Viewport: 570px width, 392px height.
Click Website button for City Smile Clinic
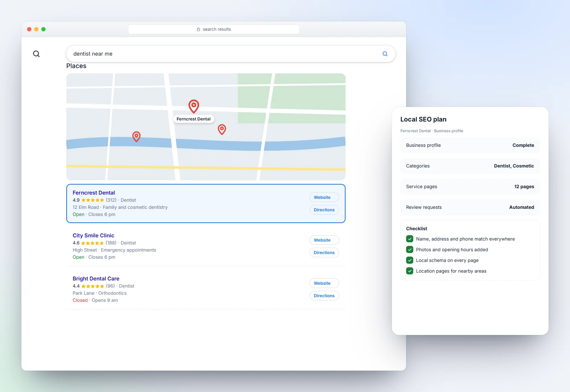tap(324, 240)
